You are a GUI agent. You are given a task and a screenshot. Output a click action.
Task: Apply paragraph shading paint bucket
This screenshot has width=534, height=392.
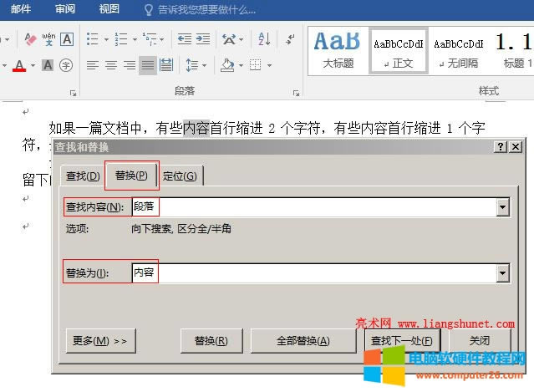[x=227, y=65]
